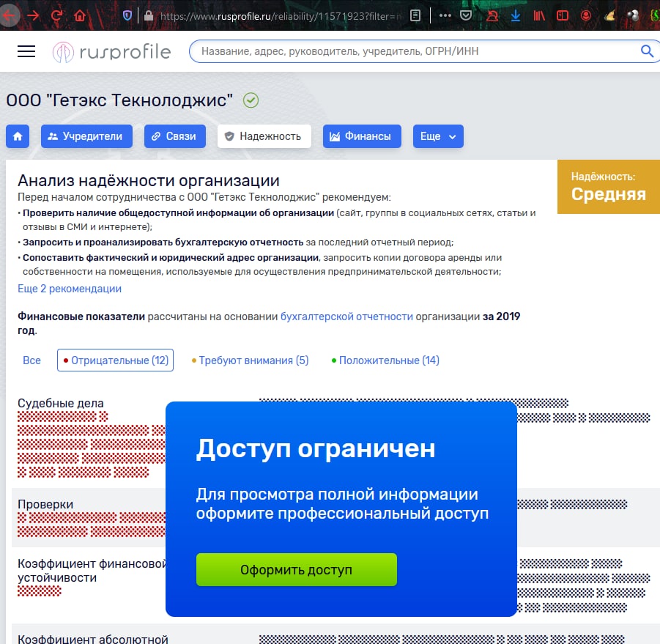660x644 pixels.
Task: Click the Надёжность: Средняя badge
Action: pyautogui.click(x=609, y=187)
